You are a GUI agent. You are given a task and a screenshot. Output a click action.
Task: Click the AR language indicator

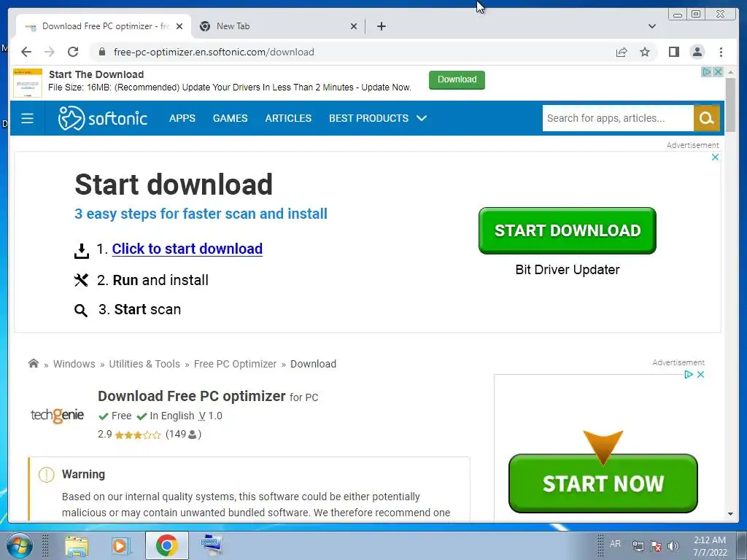point(615,543)
